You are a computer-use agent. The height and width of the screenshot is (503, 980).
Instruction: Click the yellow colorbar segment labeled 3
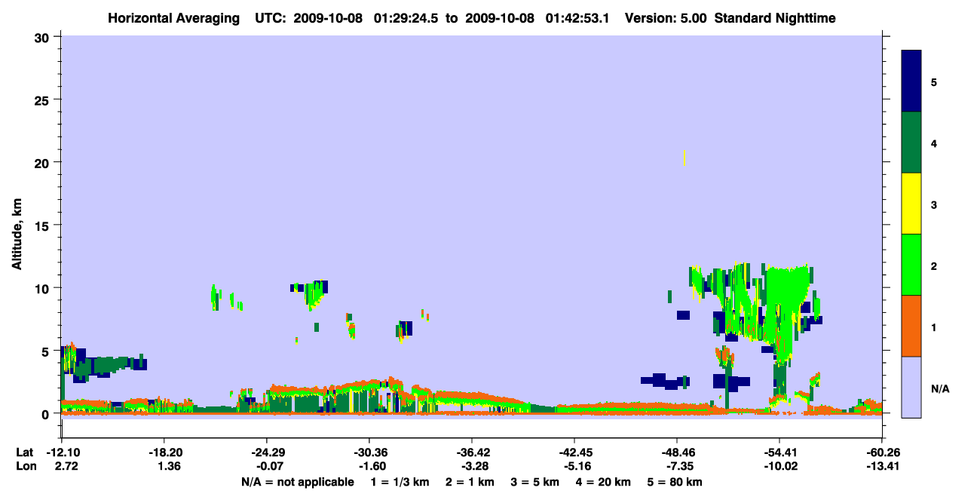[911, 204]
